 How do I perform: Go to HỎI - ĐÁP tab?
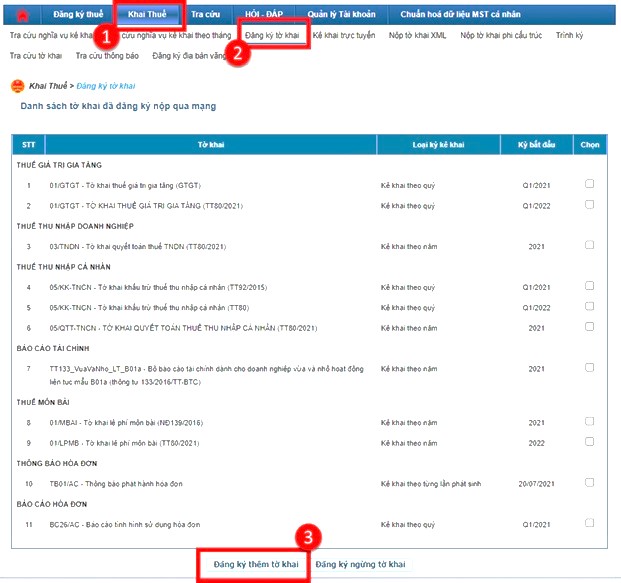(x=270, y=15)
